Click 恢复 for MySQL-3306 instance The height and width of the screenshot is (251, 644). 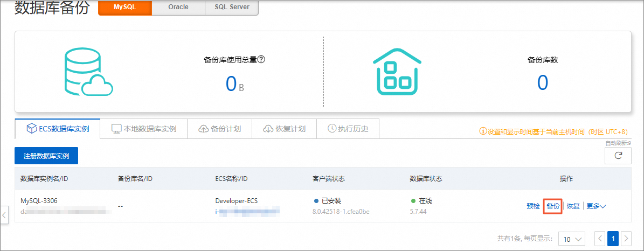(573, 206)
